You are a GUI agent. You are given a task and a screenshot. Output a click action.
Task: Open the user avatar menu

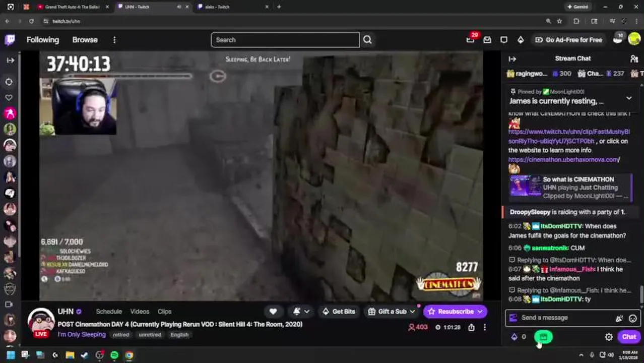tap(634, 39)
